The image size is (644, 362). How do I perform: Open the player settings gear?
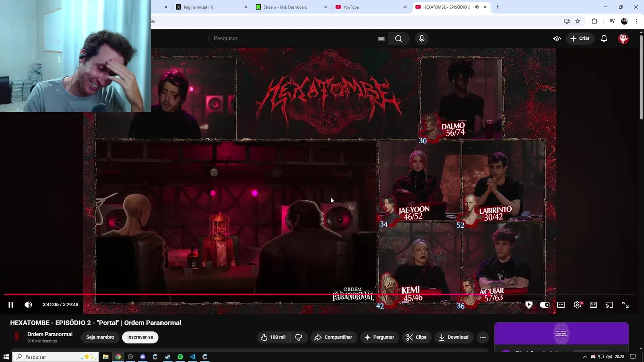click(x=577, y=305)
